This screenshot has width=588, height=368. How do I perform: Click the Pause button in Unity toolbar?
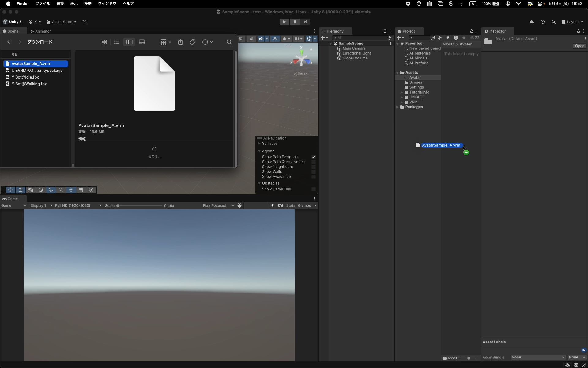(x=295, y=22)
